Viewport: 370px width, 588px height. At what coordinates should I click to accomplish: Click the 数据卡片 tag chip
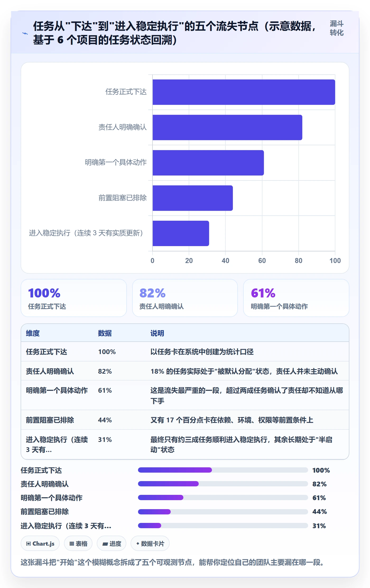(150, 544)
